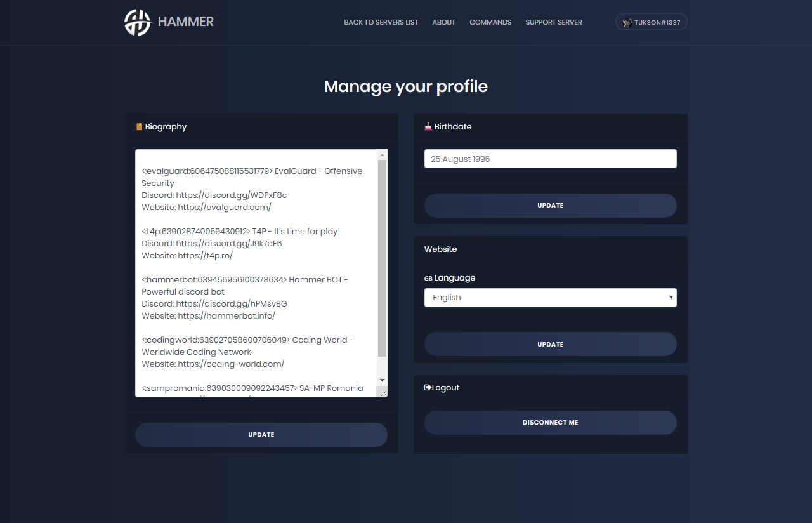This screenshot has width=812, height=523.
Task: Open the About page
Action: (443, 22)
